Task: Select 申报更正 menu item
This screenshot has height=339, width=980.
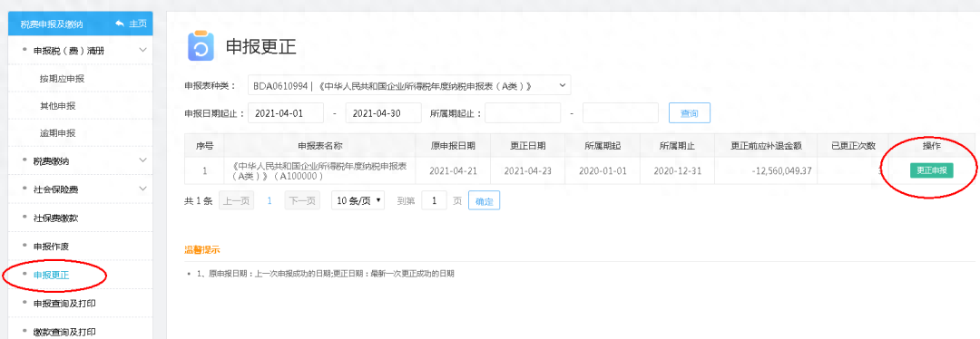Action: (x=51, y=275)
